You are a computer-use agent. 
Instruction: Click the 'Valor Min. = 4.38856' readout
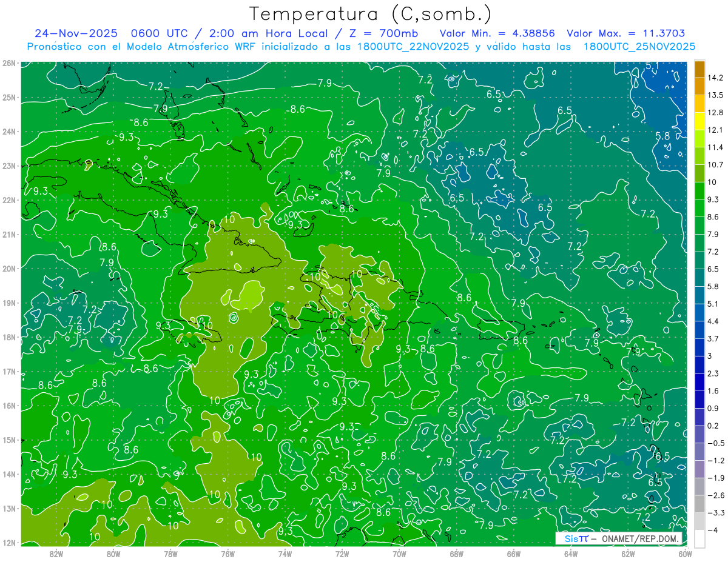tap(497, 33)
